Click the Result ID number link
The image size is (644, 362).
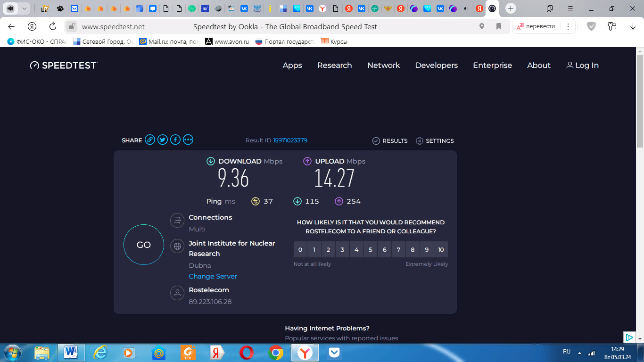290,140
